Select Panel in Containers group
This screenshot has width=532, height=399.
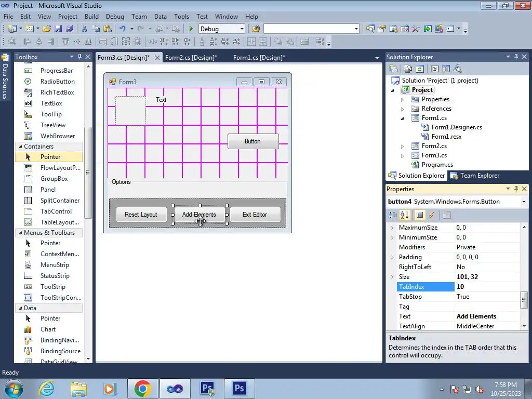pyautogui.click(x=49, y=189)
